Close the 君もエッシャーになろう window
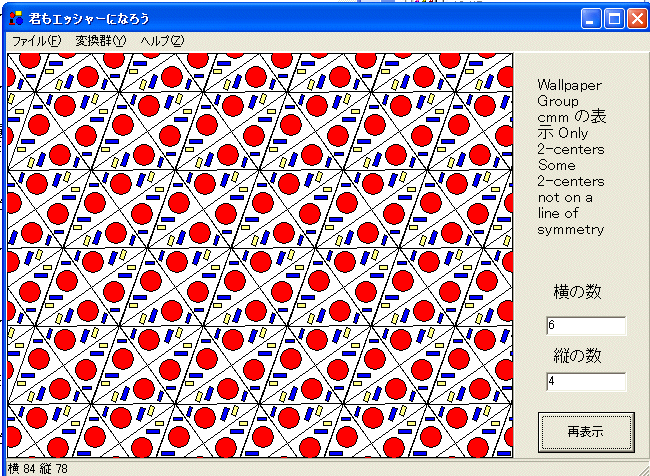This screenshot has height=476, width=650. (x=638, y=19)
